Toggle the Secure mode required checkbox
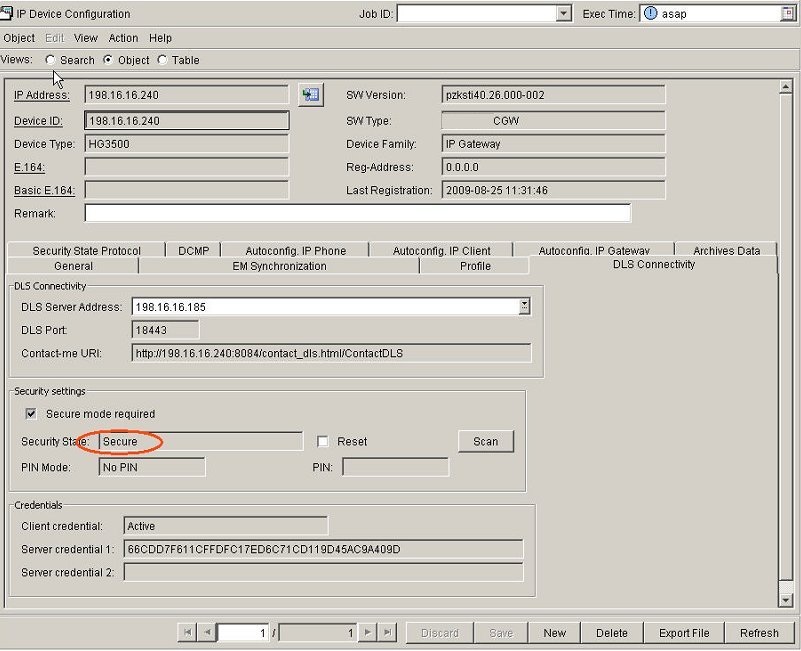801x651 pixels. (x=31, y=413)
